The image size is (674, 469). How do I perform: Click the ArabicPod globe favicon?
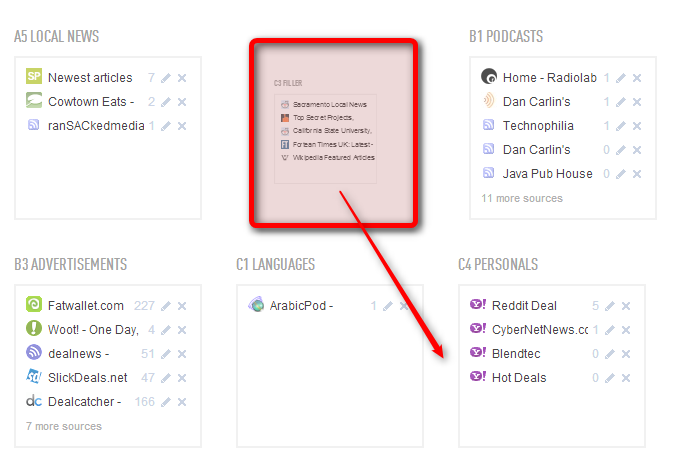[256, 304]
